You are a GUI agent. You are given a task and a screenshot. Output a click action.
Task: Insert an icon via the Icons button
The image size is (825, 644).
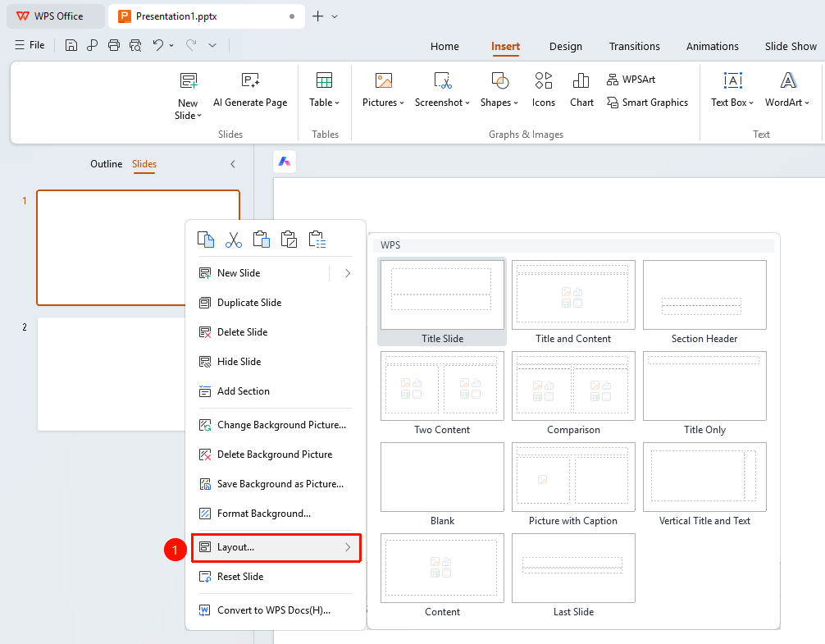click(544, 89)
